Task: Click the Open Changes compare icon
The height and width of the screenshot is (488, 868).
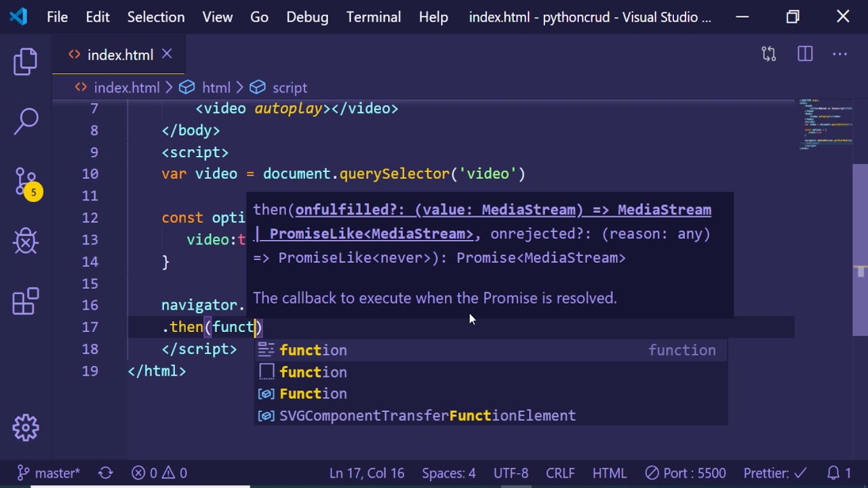Action: pos(768,54)
